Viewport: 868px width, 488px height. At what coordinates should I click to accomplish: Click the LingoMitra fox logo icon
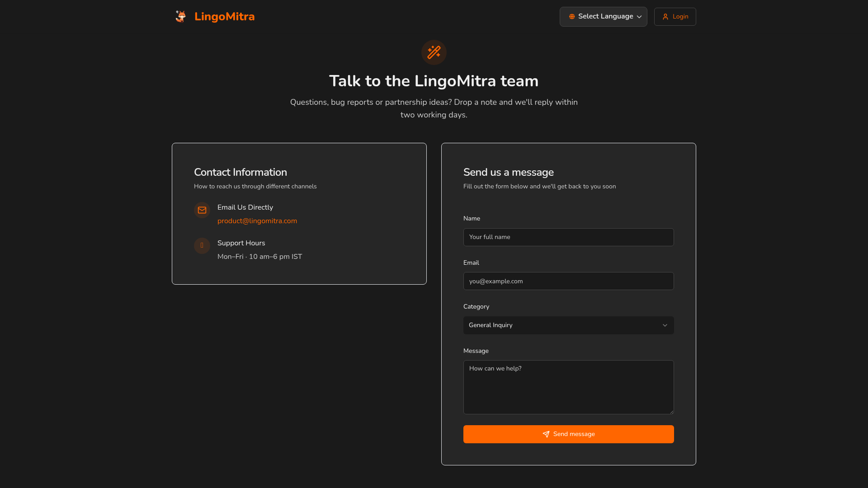[180, 16]
